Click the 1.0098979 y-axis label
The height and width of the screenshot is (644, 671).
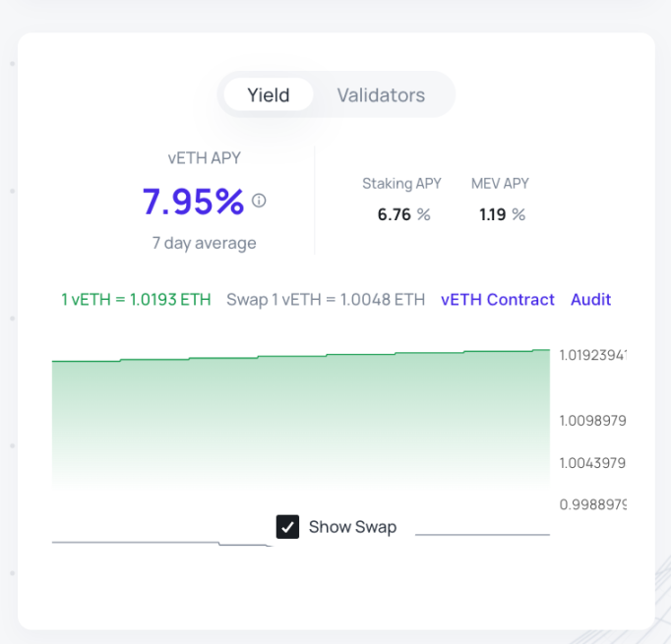(x=592, y=421)
